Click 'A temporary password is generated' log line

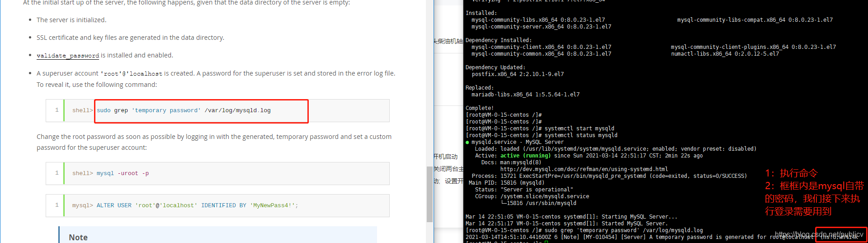[x=662, y=237]
